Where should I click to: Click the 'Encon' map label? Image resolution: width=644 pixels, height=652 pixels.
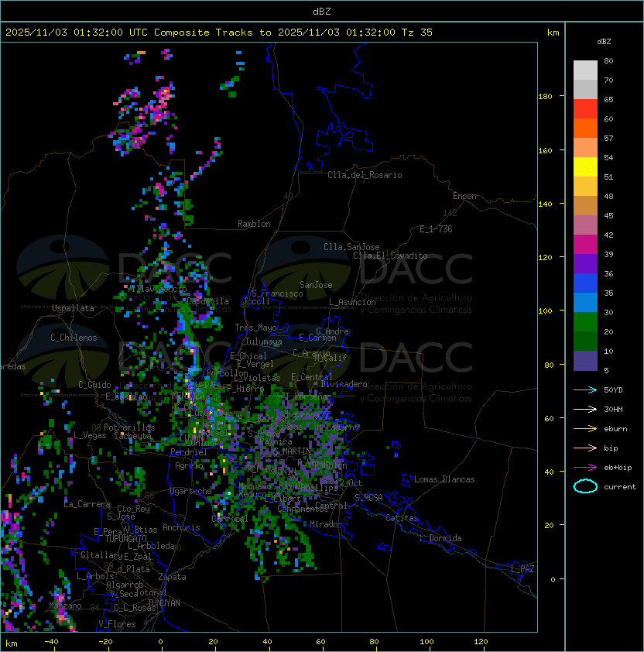point(464,196)
